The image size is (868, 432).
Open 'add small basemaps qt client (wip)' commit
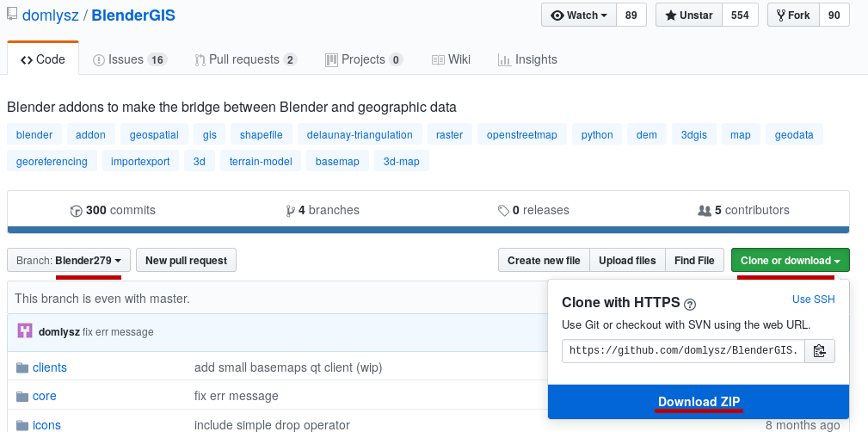tap(288, 367)
